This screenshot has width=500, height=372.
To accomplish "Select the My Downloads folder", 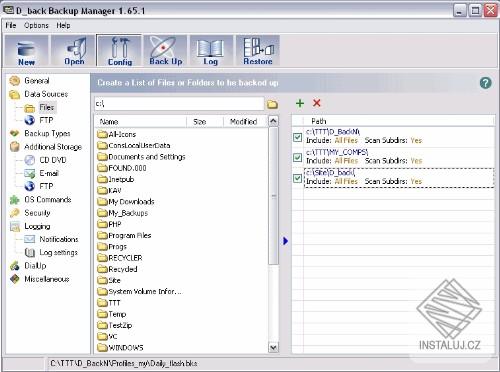I will [126, 202].
